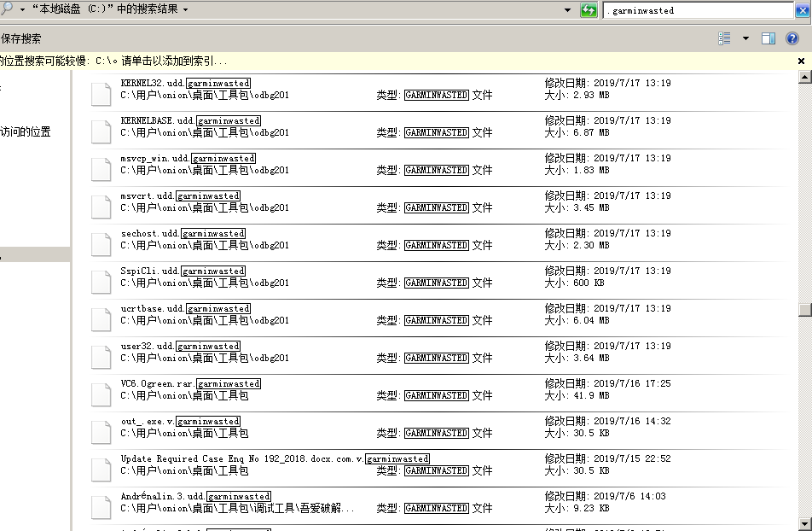Select the KERNELBASE.udd.garminwasted file icon
The width and height of the screenshot is (812, 531).
click(101, 131)
